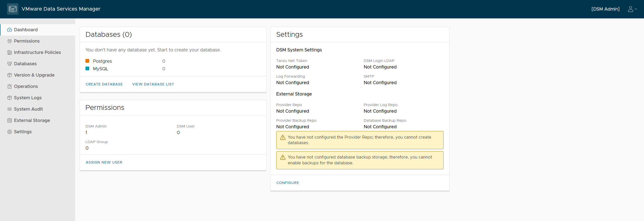
Task: Click the Permissions users icon in sidebar
Action: [10, 41]
